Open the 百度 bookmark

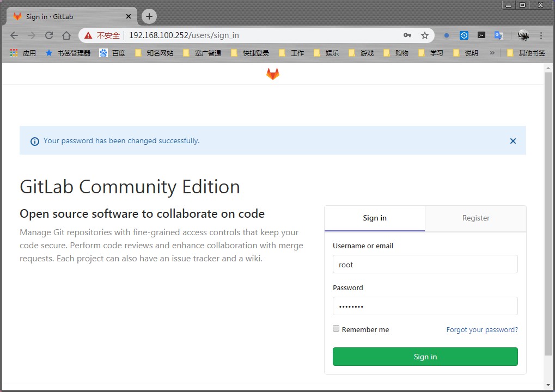pos(112,53)
